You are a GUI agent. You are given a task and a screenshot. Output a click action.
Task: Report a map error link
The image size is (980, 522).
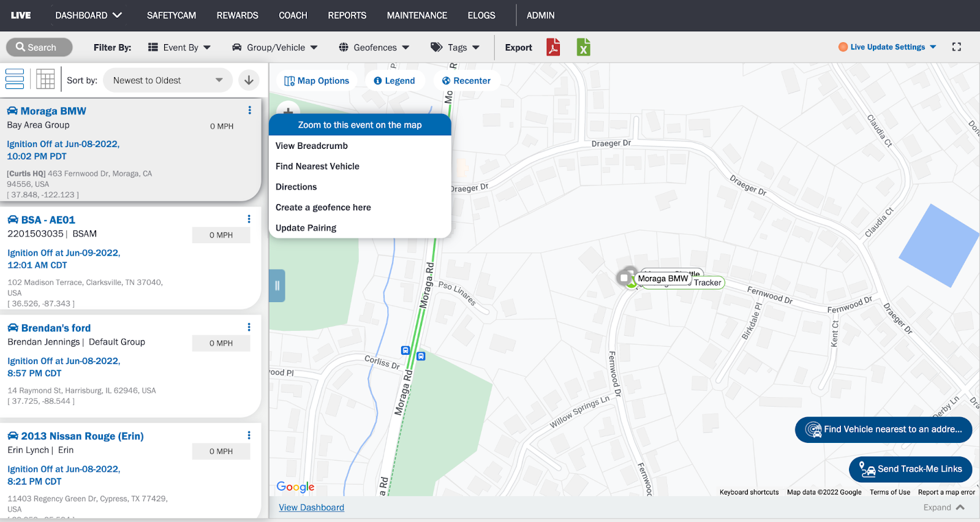click(x=946, y=492)
